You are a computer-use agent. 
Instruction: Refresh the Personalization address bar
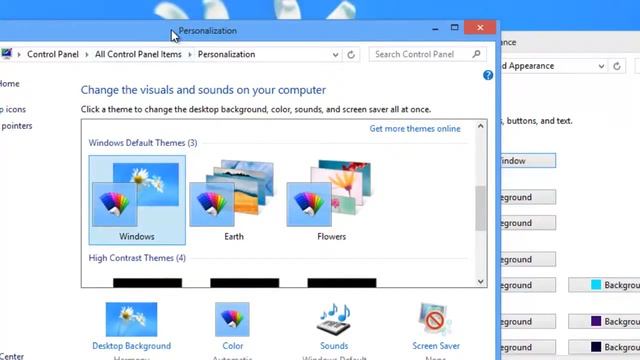pyautogui.click(x=351, y=55)
